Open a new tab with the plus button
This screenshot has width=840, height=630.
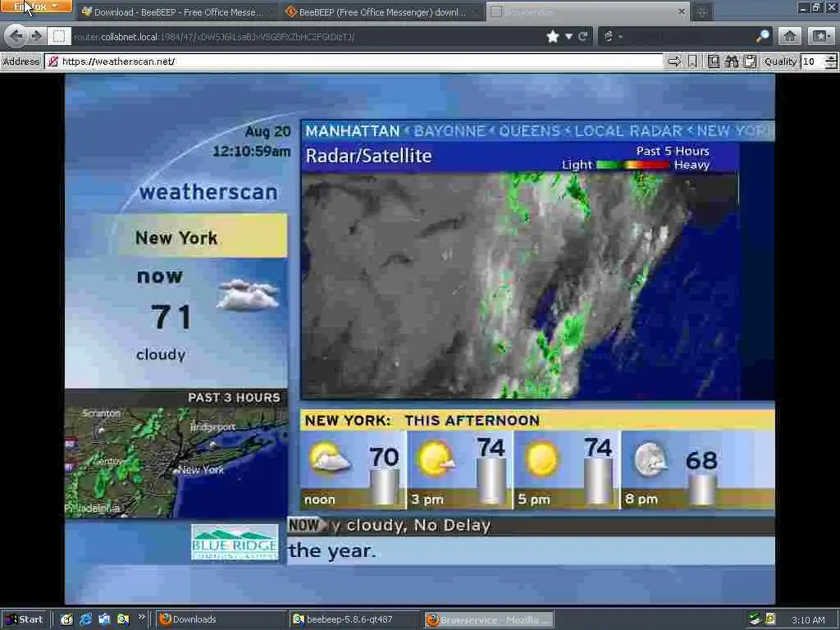tap(702, 11)
